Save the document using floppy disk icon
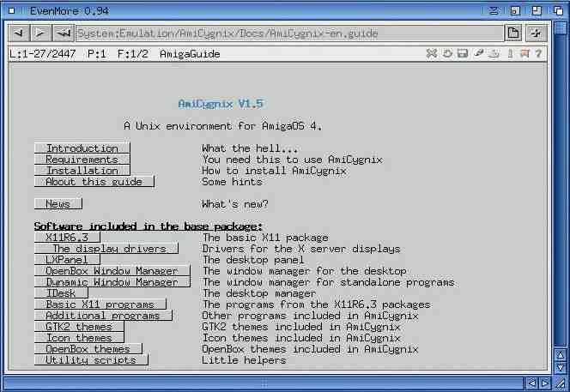This screenshot has height=392, width=570. (463, 54)
